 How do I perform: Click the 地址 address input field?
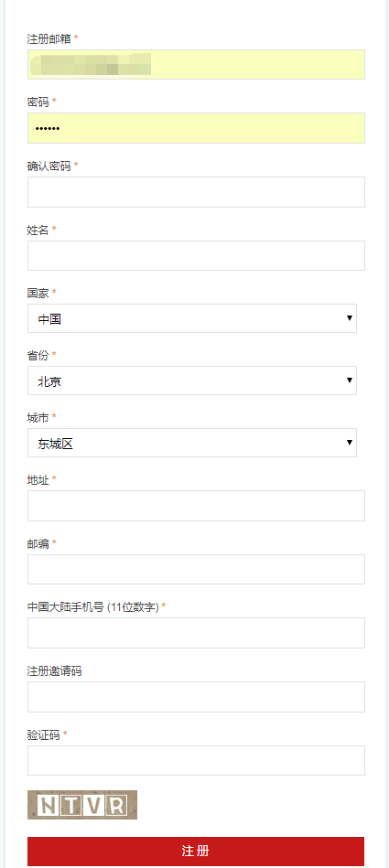click(x=196, y=506)
